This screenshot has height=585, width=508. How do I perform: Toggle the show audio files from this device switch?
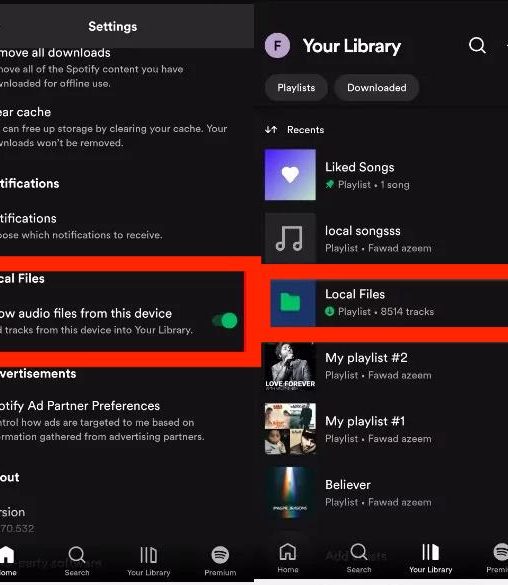click(225, 320)
